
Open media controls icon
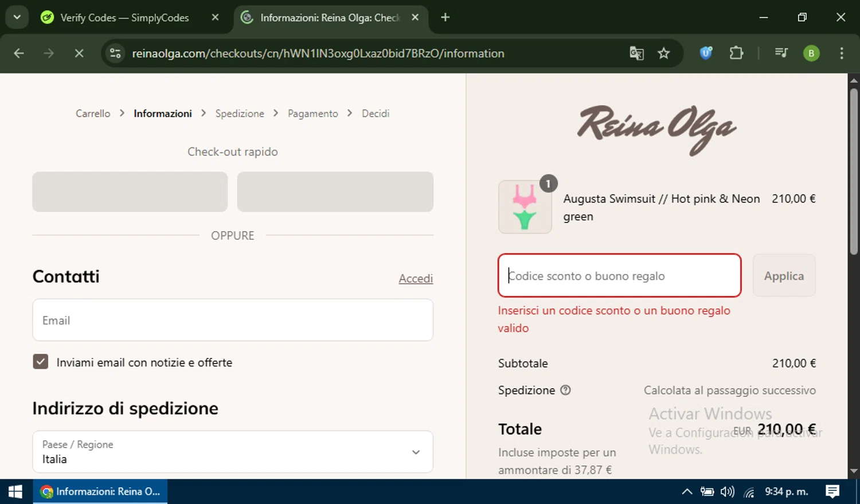(781, 53)
